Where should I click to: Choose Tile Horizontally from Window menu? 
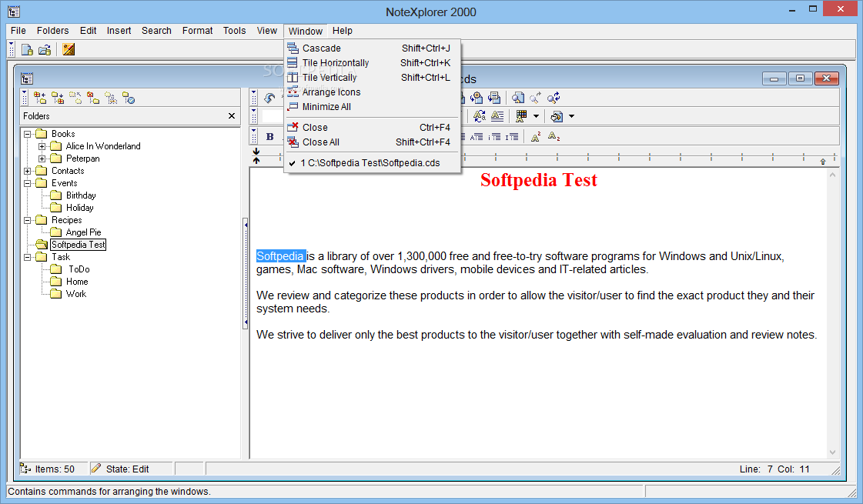click(372, 63)
